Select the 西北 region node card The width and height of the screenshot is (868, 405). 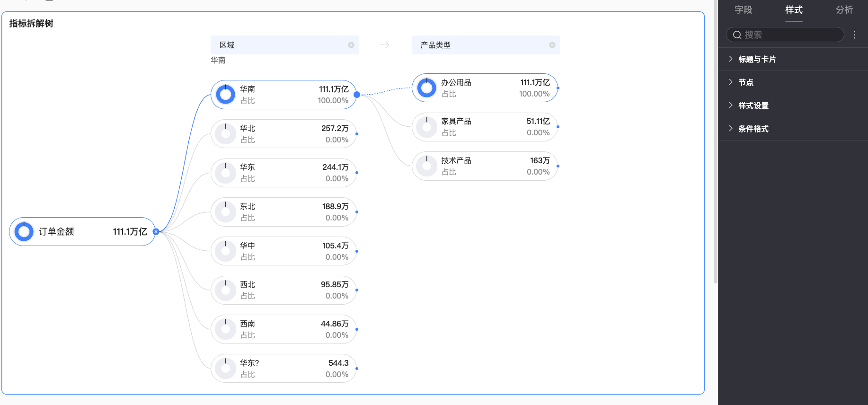pos(283,291)
